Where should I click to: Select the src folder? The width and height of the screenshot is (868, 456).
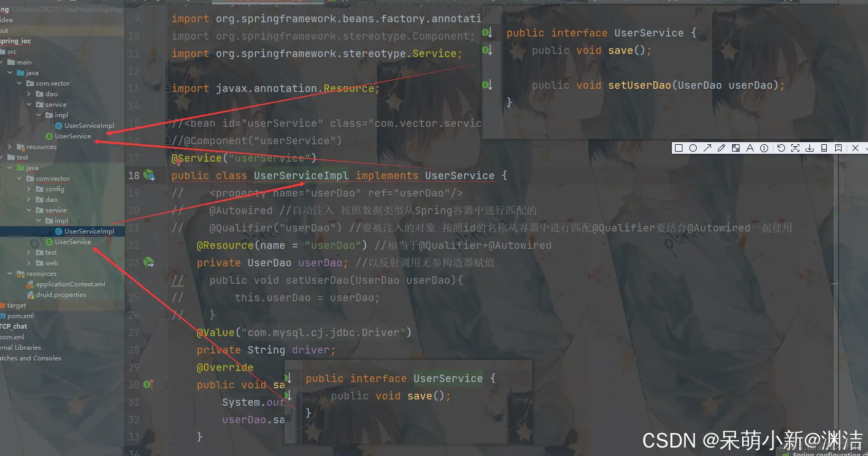(9, 52)
